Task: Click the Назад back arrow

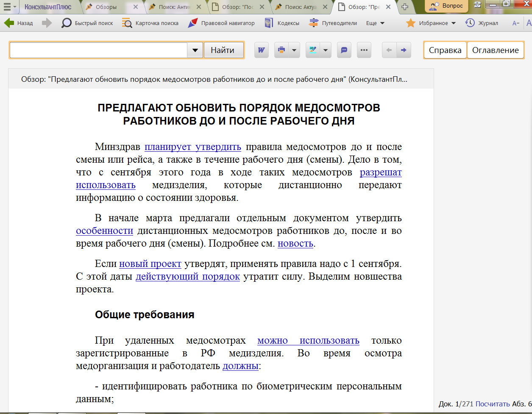Action: 18,23
